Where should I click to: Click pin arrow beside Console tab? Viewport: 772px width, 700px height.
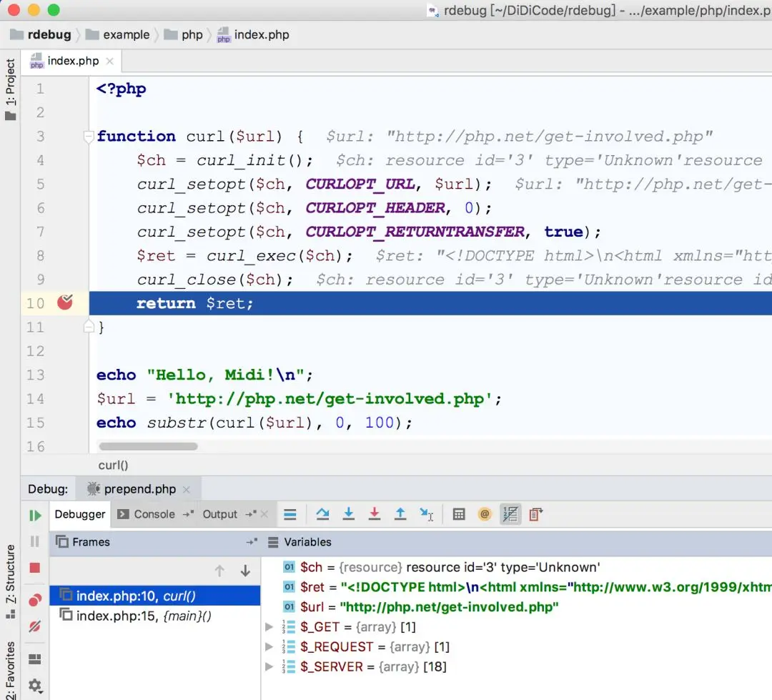click(188, 514)
